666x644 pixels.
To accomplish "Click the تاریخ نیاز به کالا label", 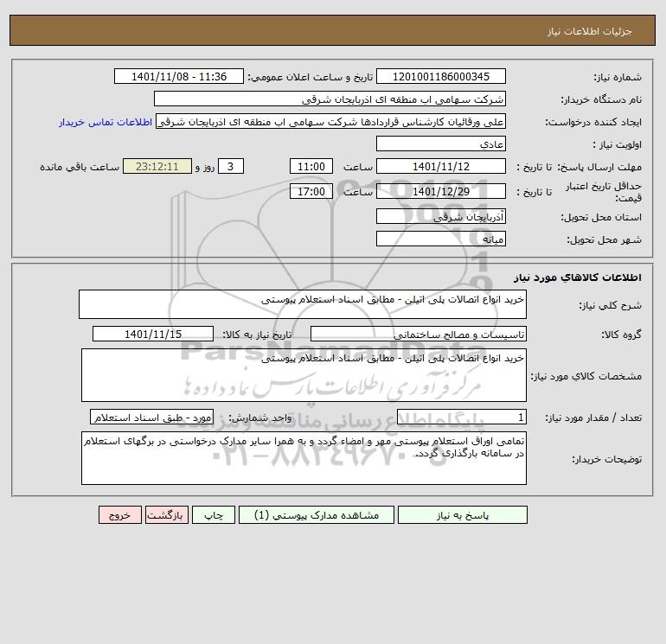I will (258, 335).
